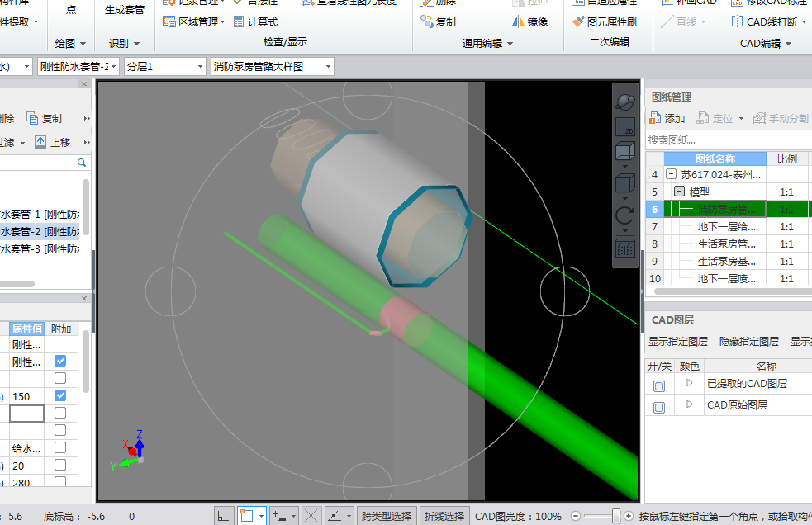The width and height of the screenshot is (812, 525).
Task: Uncheck the 附加 checkbox beside value 150
Action: (60, 395)
